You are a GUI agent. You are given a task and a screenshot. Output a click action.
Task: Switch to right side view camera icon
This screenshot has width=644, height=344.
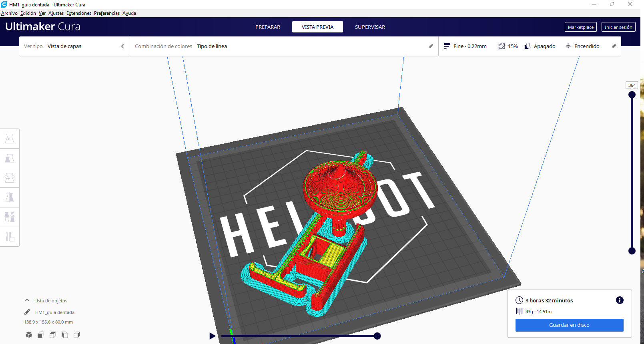coord(77,335)
